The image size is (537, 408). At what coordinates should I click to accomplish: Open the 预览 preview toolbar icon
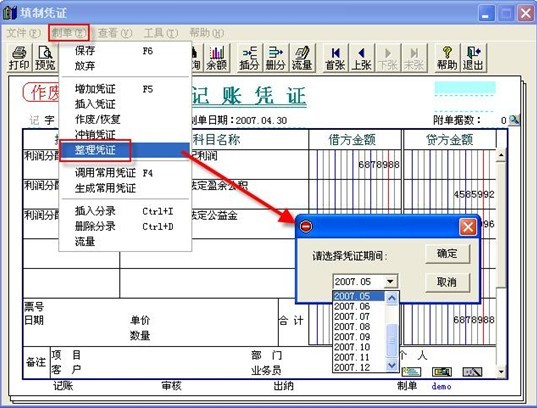(x=45, y=58)
